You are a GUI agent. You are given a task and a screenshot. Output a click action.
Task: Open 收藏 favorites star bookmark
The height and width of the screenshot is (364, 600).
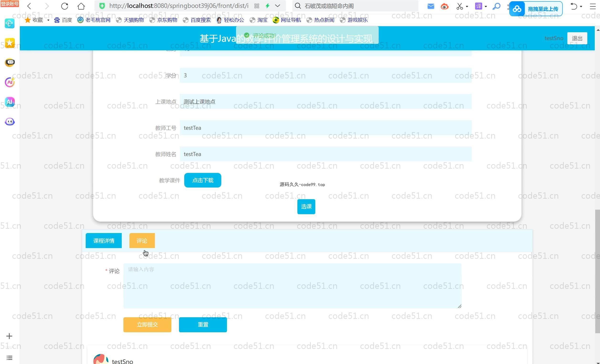point(34,20)
